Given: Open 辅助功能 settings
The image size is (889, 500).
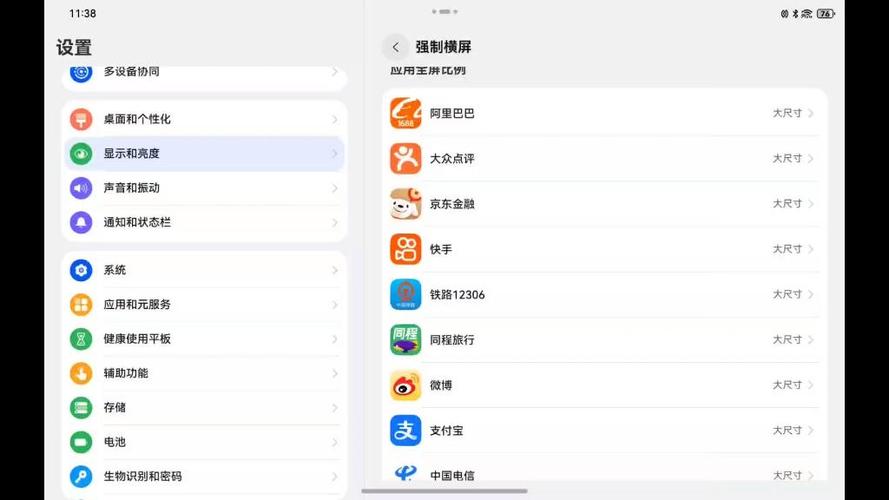Looking at the screenshot, I should [x=204, y=373].
